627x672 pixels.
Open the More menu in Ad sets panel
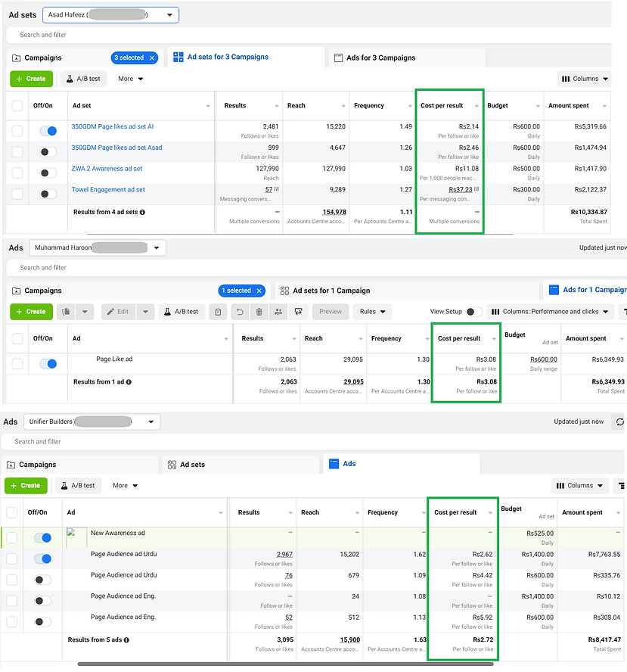click(x=130, y=79)
